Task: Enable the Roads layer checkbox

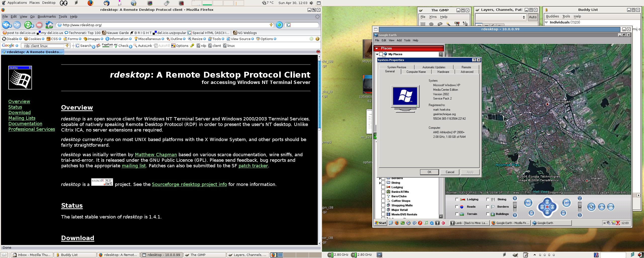Action: [457, 207]
